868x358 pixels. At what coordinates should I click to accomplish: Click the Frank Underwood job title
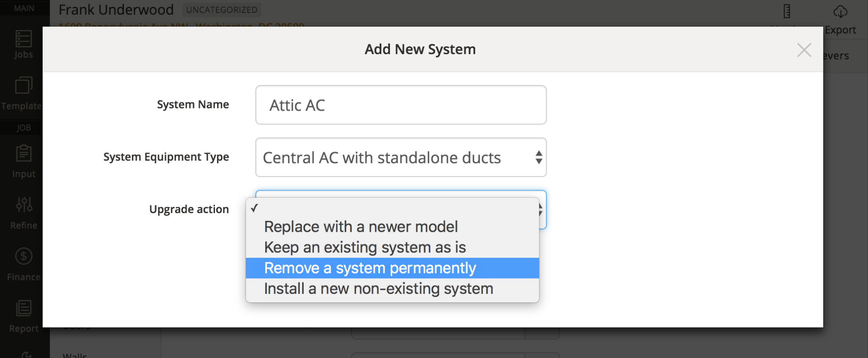click(116, 10)
